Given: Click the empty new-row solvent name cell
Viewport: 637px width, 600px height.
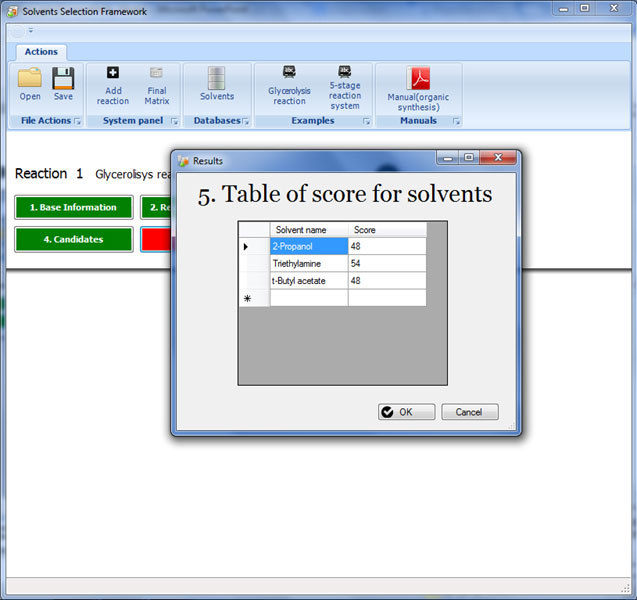Looking at the screenshot, I should (309, 298).
